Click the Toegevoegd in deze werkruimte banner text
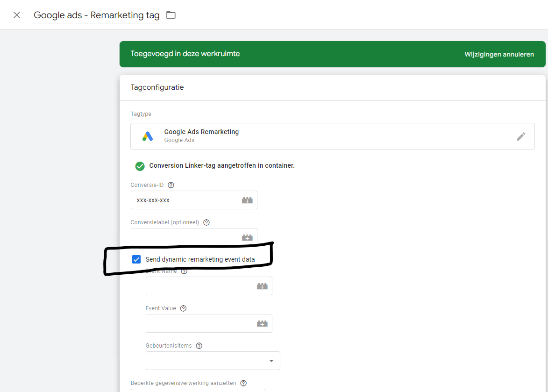Viewport: 548px width, 392px height. 185,54
